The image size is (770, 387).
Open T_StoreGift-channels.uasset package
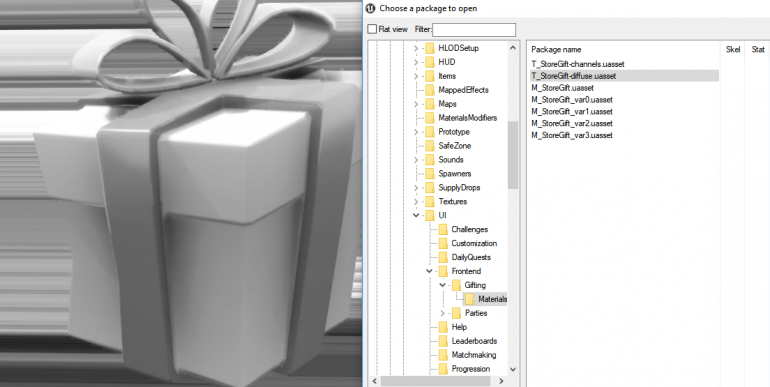coord(578,64)
